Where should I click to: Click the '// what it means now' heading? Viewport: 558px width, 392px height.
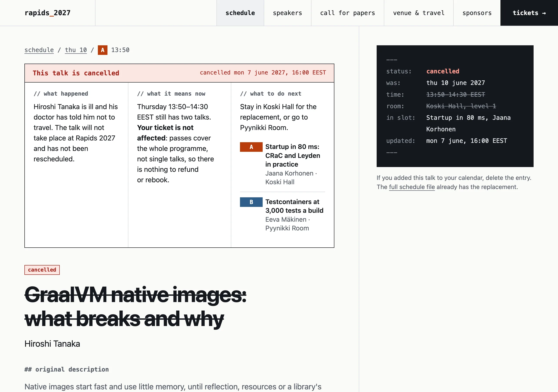point(171,94)
